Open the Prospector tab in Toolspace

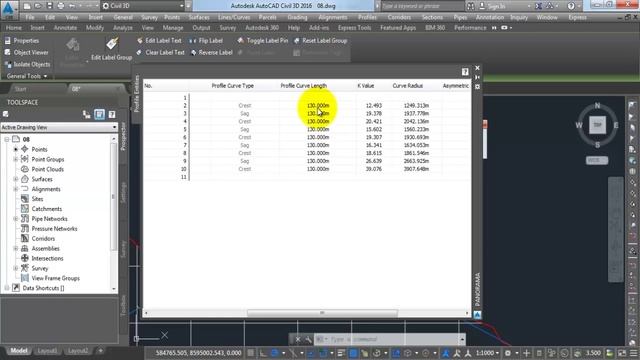[123, 136]
